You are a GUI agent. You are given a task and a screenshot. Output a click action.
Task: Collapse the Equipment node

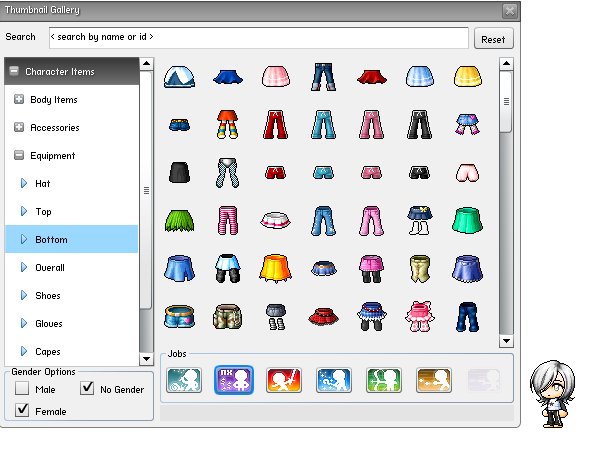[19, 155]
